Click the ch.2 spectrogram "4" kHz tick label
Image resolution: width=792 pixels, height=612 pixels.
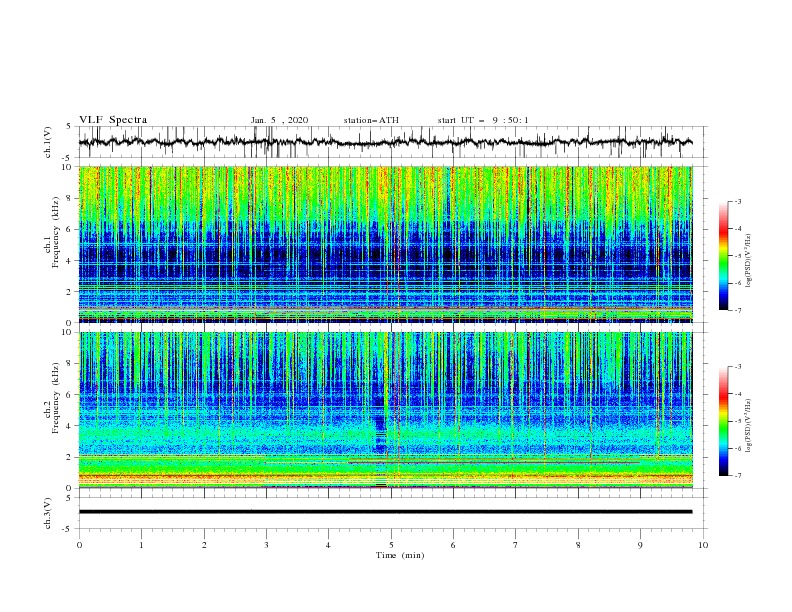70,426
